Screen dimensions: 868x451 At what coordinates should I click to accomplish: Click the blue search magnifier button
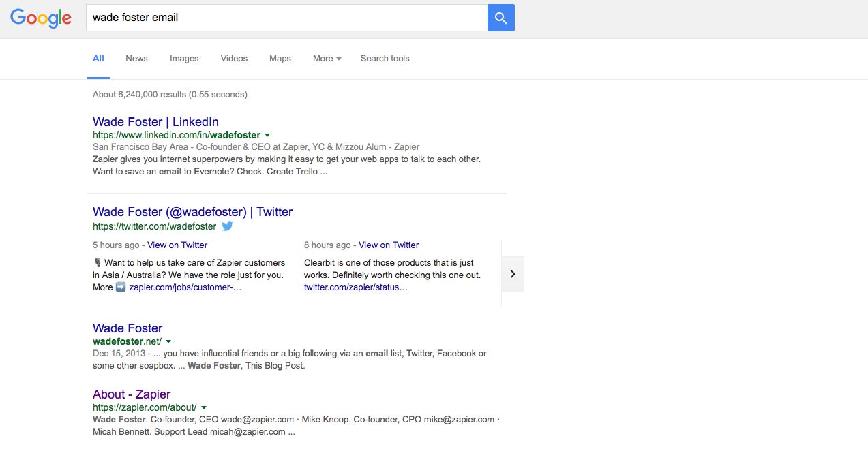click(x=500, y=18)
